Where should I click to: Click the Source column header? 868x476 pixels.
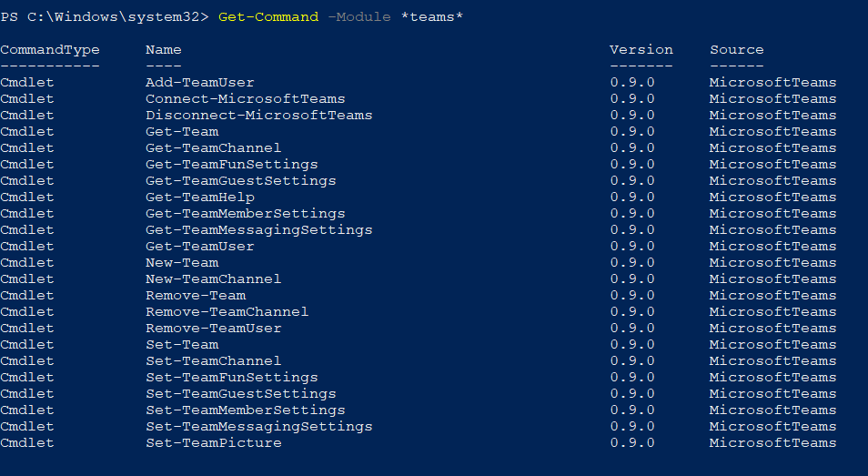click(x=736, y=50)
